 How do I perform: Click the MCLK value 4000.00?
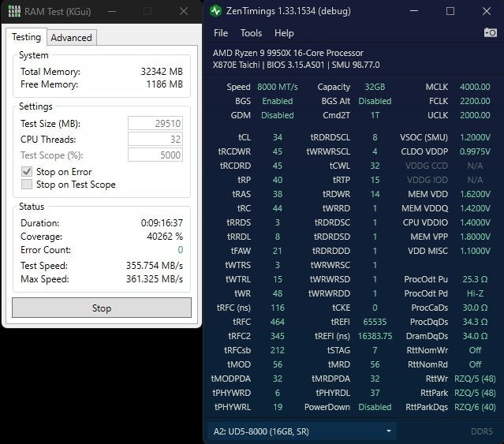tap(475, 87)
